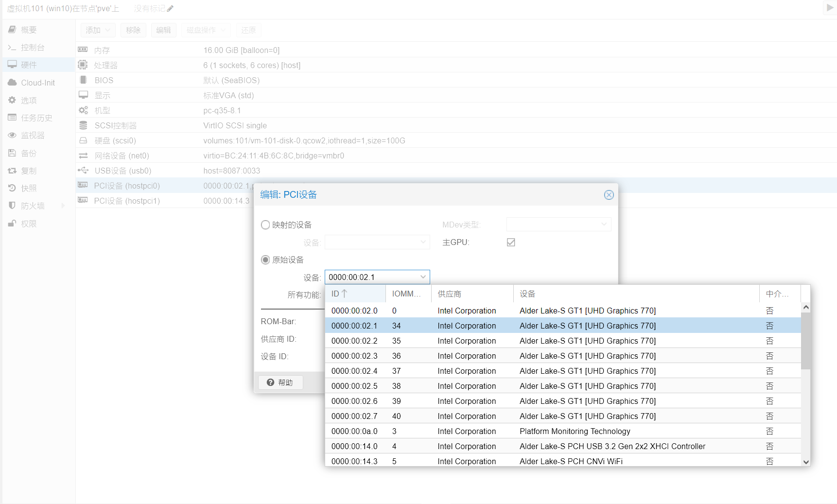Click the hard disk (scsi0) icon
Image resolution: width=837 pixels, height=504 pixels.
pos(83,140)
